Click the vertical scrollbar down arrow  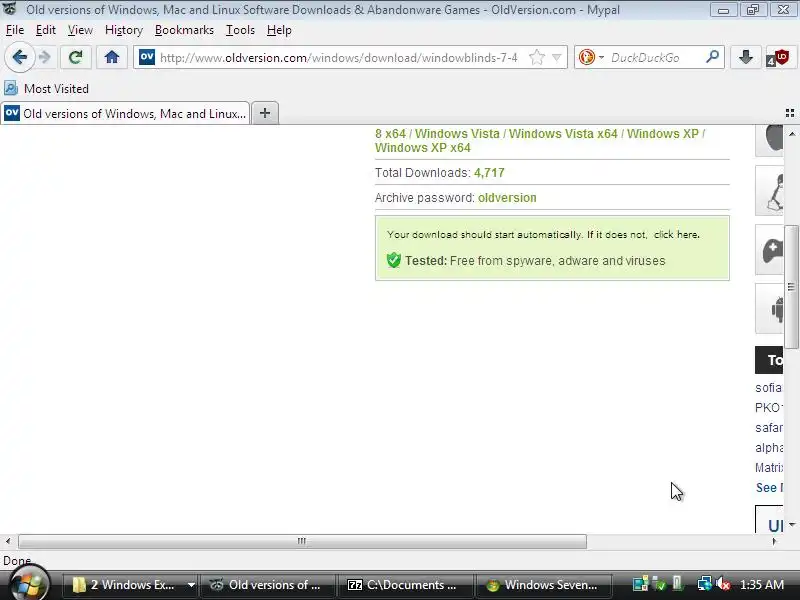click(792, 524)
